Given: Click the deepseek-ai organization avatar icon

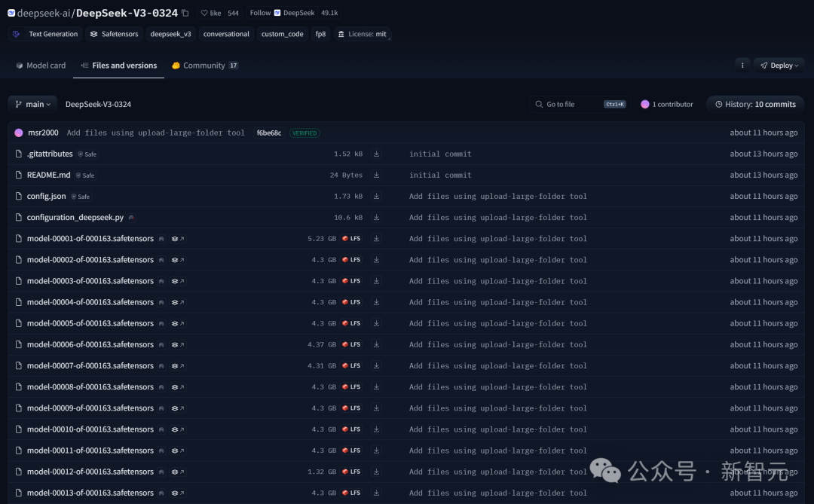Looking at the screenshot, I should (x=10, y=12).
